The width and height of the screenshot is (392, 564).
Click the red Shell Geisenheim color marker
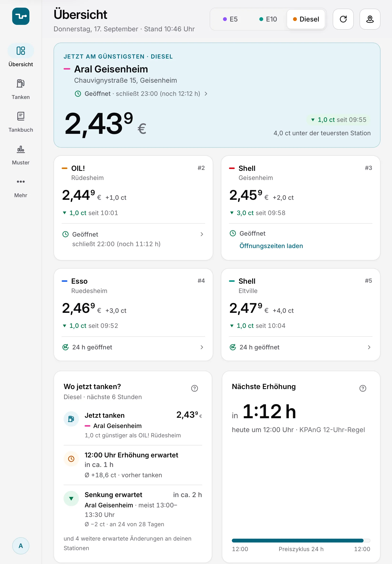pos(232,168)
